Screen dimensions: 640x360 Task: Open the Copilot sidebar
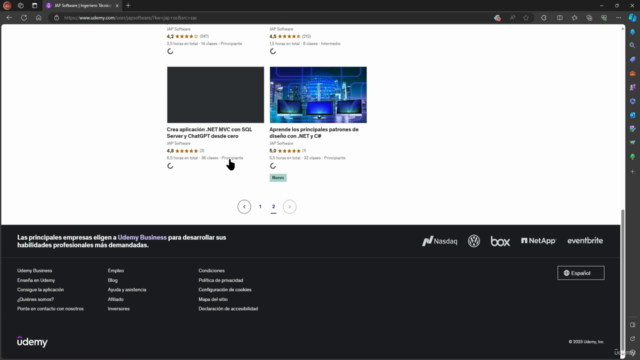[x=632, y=18]
